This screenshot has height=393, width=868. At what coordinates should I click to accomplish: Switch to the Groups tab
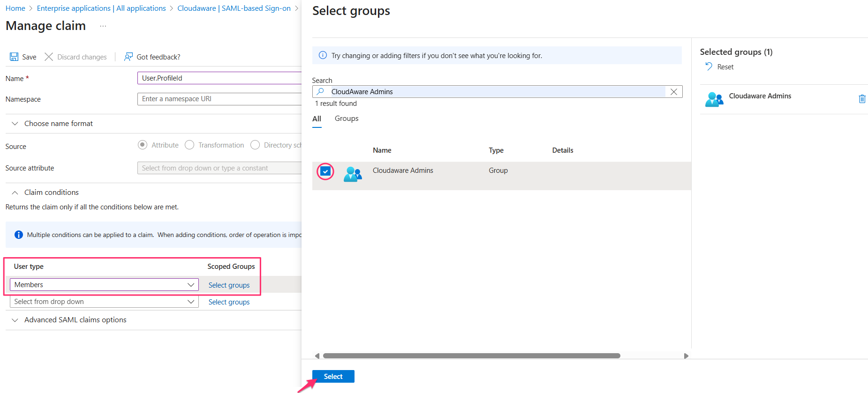coord(347,119)
